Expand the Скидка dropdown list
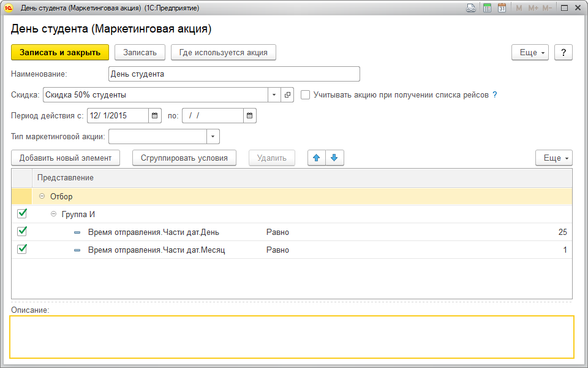This screenshot has height=368, width=588. click(274, 95)
